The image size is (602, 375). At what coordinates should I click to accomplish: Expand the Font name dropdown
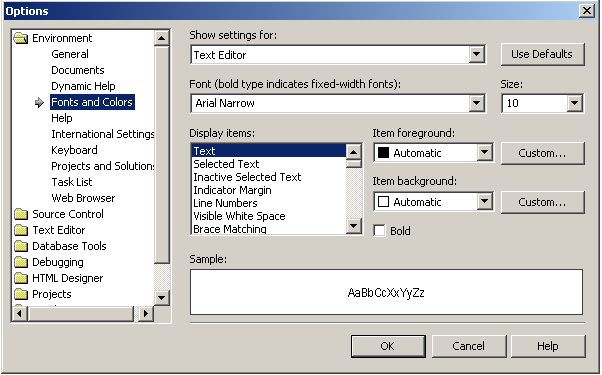point(476,103)
